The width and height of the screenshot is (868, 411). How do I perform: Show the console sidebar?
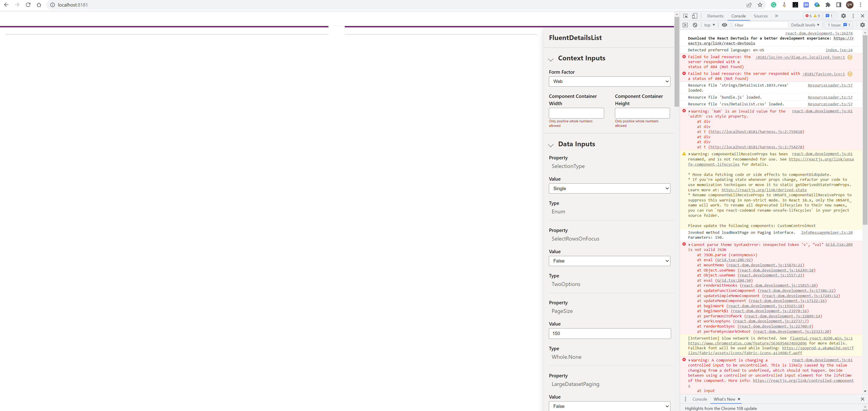click(685, 25)
